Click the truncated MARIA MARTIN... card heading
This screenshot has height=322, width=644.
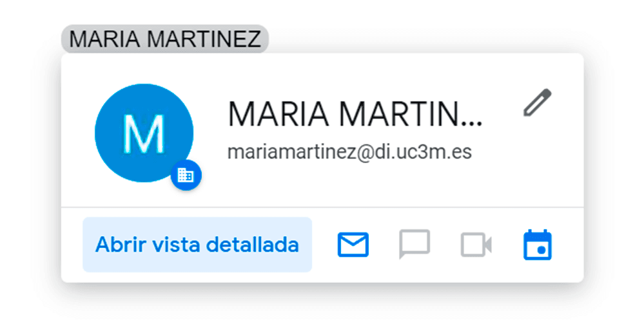(355, 114)
